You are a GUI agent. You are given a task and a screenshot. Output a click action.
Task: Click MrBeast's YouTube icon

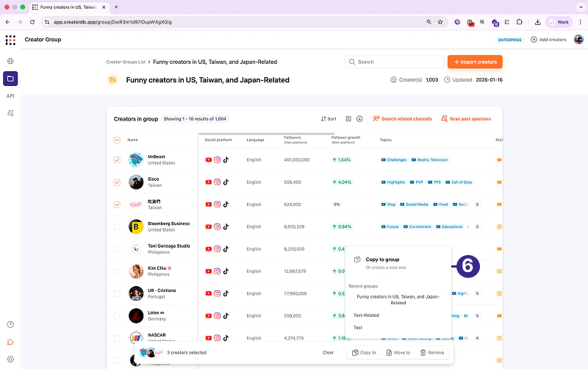click(x=209, y=160)
